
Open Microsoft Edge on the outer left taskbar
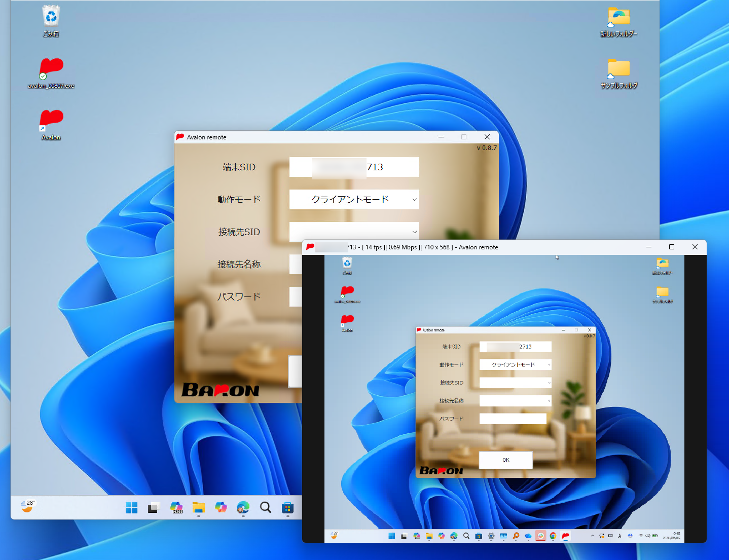pos(243,507)
